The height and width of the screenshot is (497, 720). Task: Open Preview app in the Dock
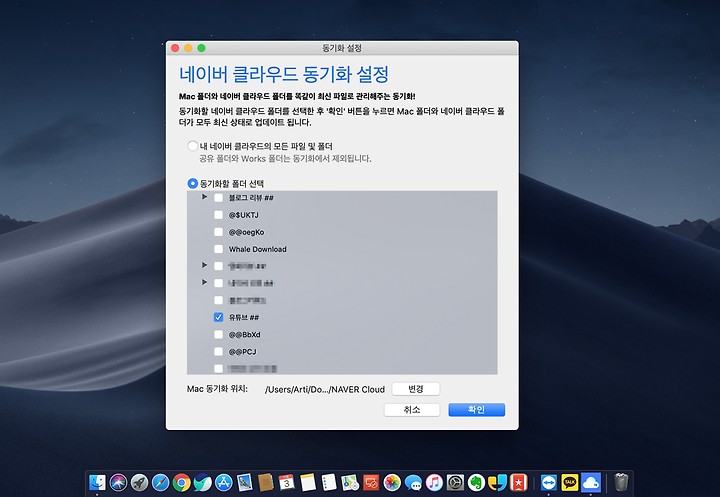point(245,483)
